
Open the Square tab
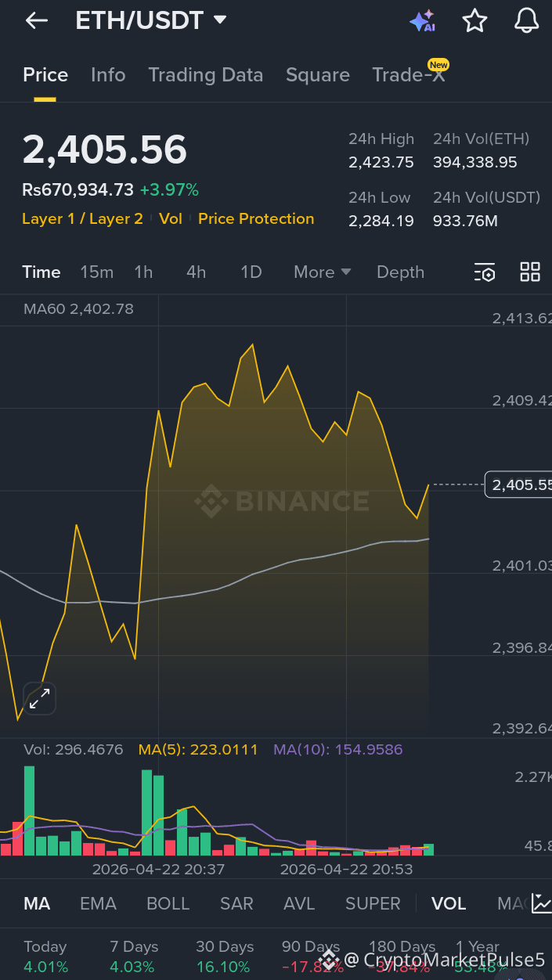click(x=317, y=75)
